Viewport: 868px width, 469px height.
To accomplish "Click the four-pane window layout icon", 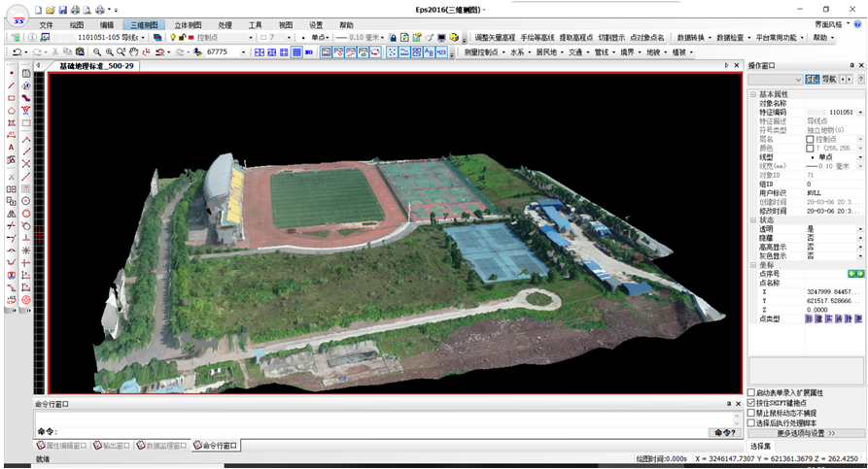I will coord(260,52).
